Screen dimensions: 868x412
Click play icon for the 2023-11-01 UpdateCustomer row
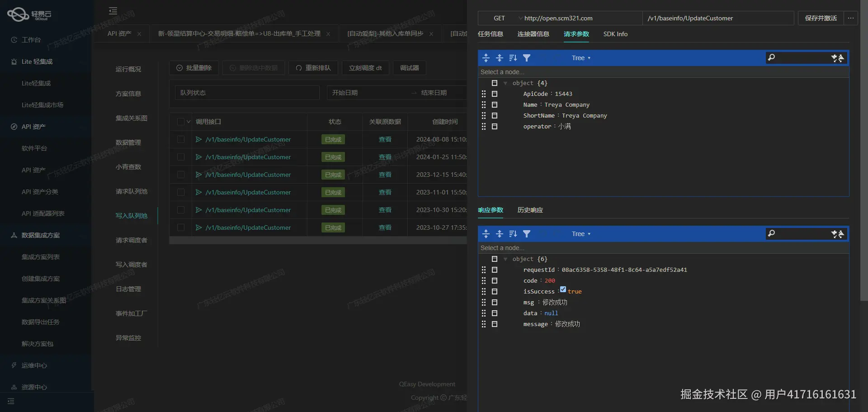198,192
